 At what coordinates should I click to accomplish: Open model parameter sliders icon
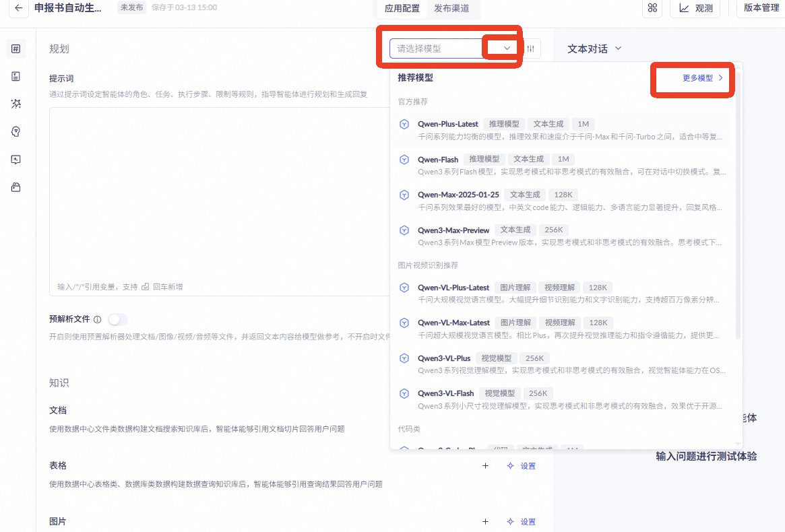[x=531, y=48]
